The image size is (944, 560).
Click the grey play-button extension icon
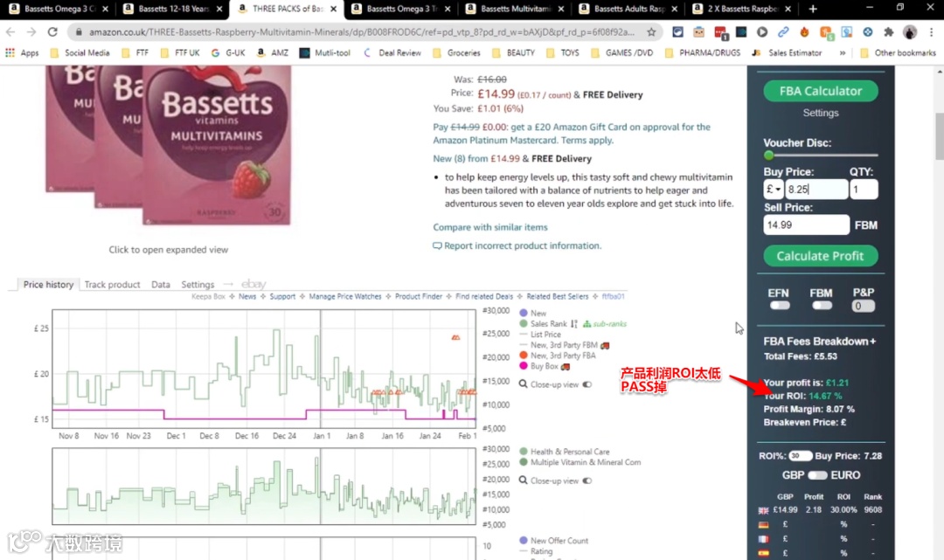tap(761, 31)
